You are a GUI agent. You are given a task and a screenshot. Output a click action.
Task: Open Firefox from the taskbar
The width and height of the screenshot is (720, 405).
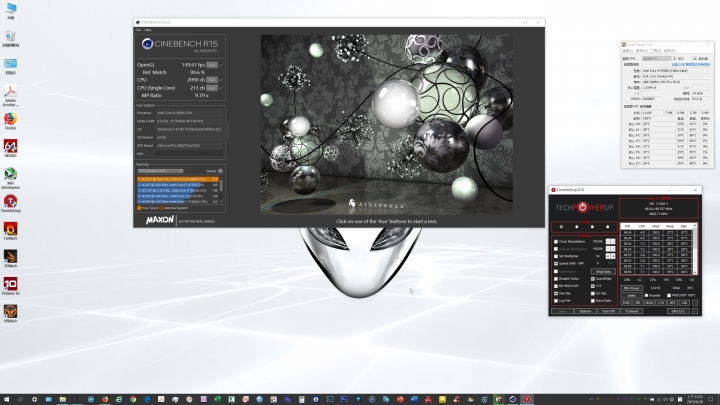pyautogui.click(x=105, y=399)
